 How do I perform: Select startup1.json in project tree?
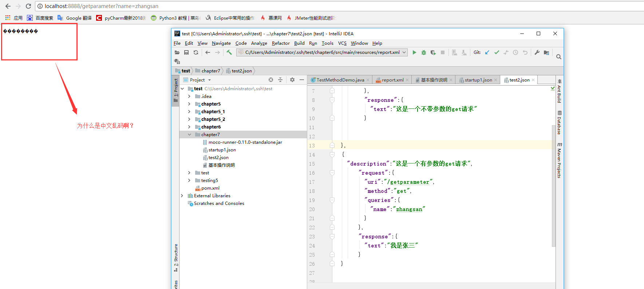tap(222, 150)
